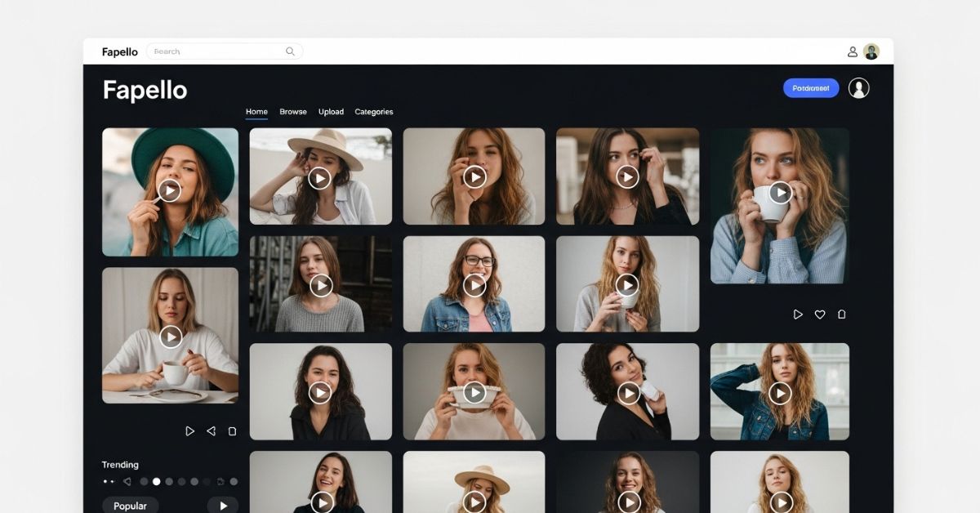
Task: Click the search magnifier icon in top bar
Action: click(x=290, y=51)
